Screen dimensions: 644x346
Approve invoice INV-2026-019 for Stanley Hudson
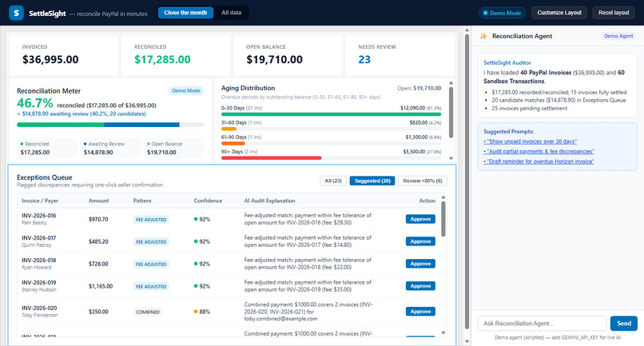point(420,286)
